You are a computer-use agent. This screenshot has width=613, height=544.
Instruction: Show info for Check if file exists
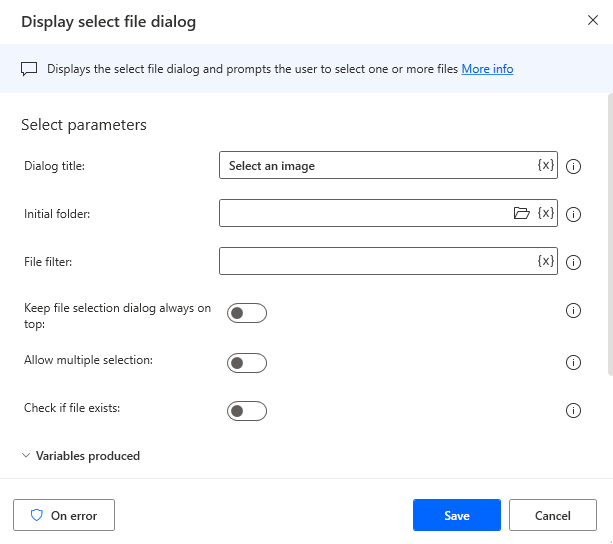tap(574, 410)
